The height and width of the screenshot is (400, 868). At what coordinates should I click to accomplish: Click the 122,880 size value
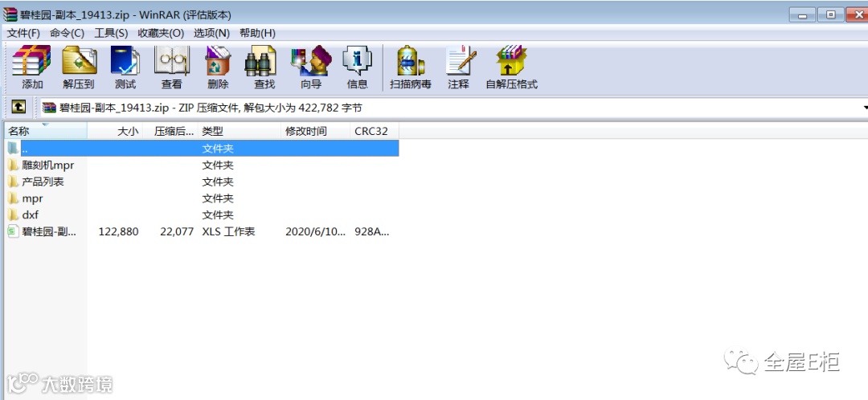[118, 231]
